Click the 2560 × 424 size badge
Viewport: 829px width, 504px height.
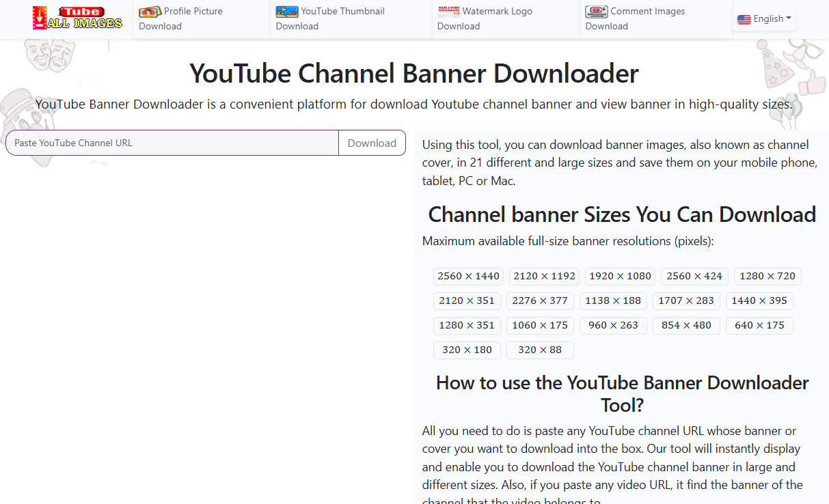click(x=694, y=277)
